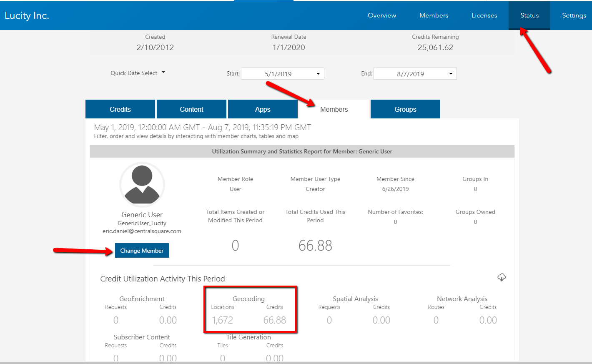This screenshot has width=592, height=364.
Task: Click the Generic User avatar picture
Action: 142,184
